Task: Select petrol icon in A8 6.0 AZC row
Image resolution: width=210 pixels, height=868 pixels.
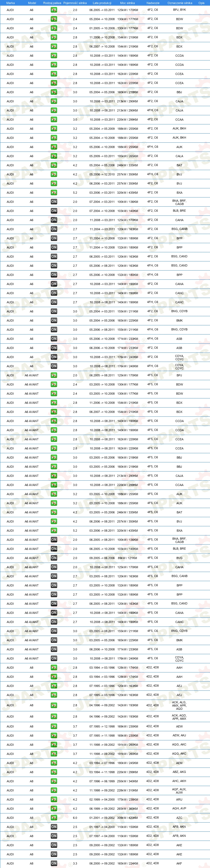Action: [54, 818]
